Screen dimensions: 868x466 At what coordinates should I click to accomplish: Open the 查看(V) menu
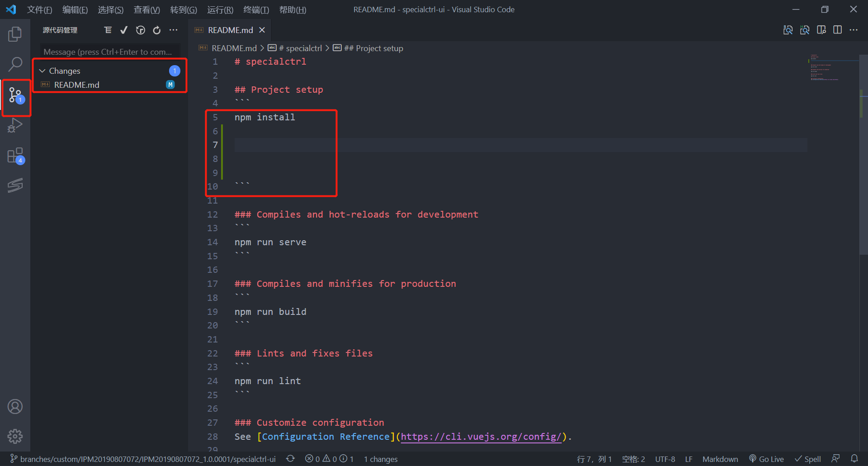147,10
